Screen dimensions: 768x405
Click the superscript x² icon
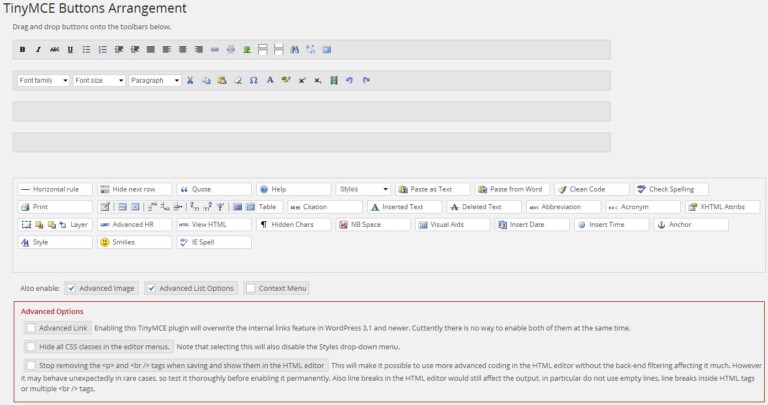[x=302, y=80]
